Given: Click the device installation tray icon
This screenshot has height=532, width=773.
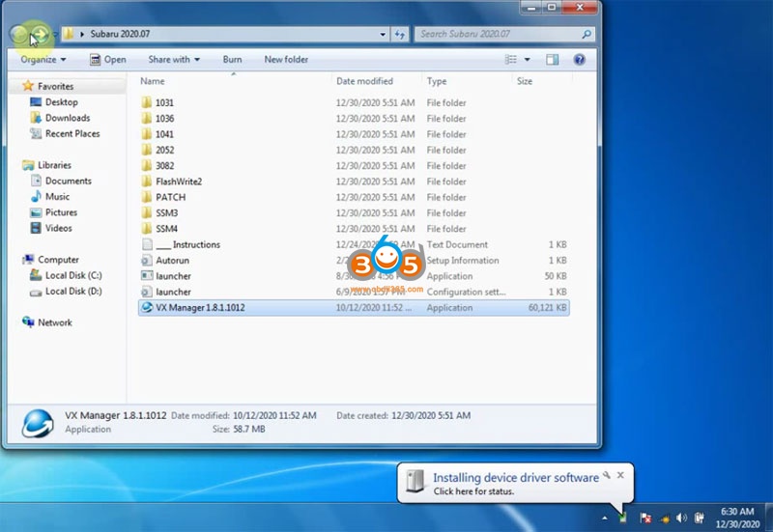Looking at the screenshot, I should [623, 518].
